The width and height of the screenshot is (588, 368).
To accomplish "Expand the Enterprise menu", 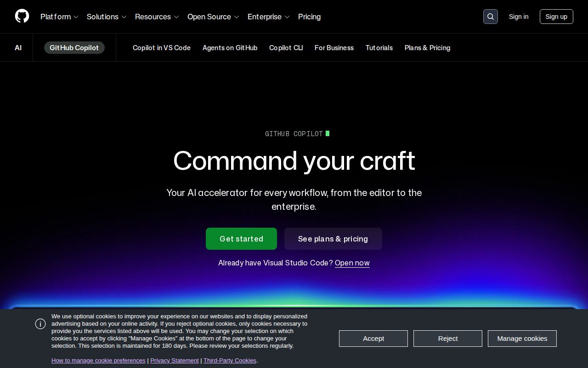I will click(x=269, y=17).
